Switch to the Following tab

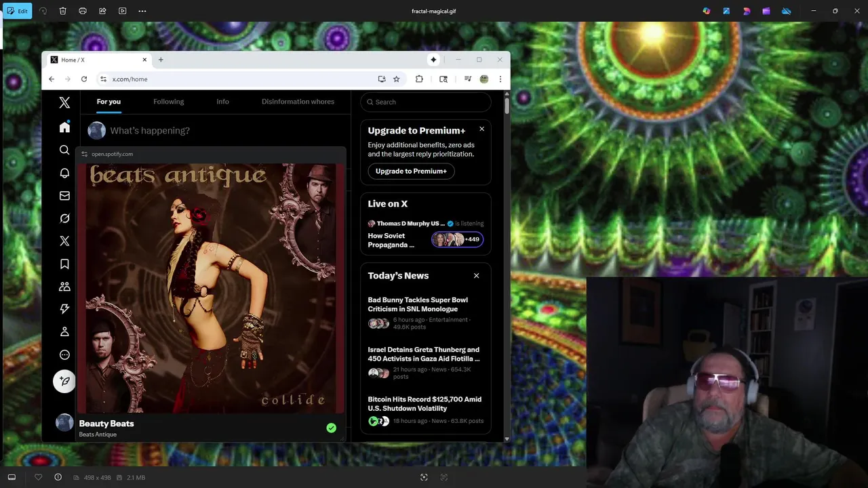[168, 102]
